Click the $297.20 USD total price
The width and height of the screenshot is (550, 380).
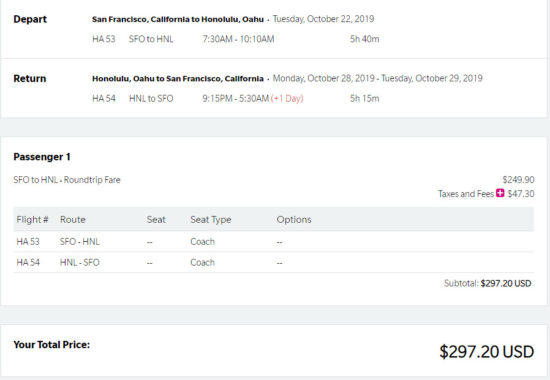pyautogui.click(x=487, y=352)
